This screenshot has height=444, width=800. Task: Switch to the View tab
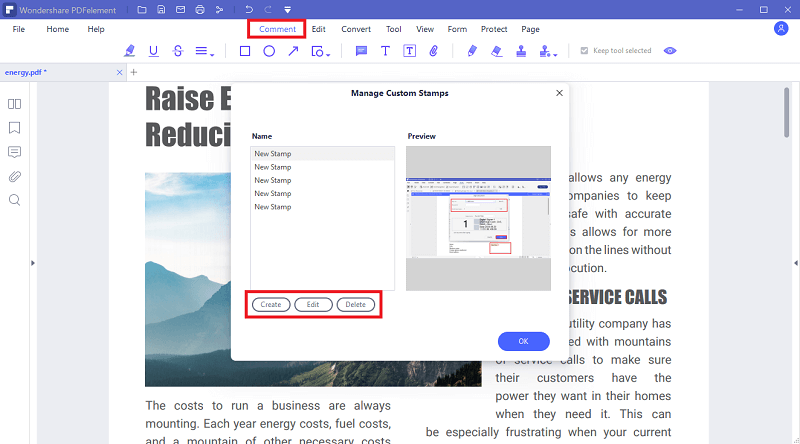pos(424,29)
